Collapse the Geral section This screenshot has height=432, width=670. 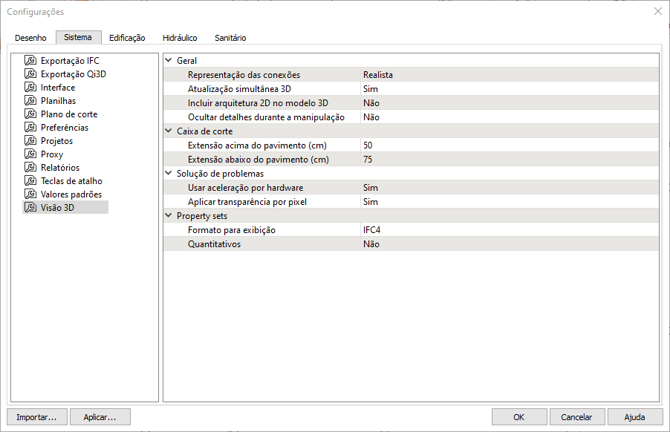click(x=168, y=61)
